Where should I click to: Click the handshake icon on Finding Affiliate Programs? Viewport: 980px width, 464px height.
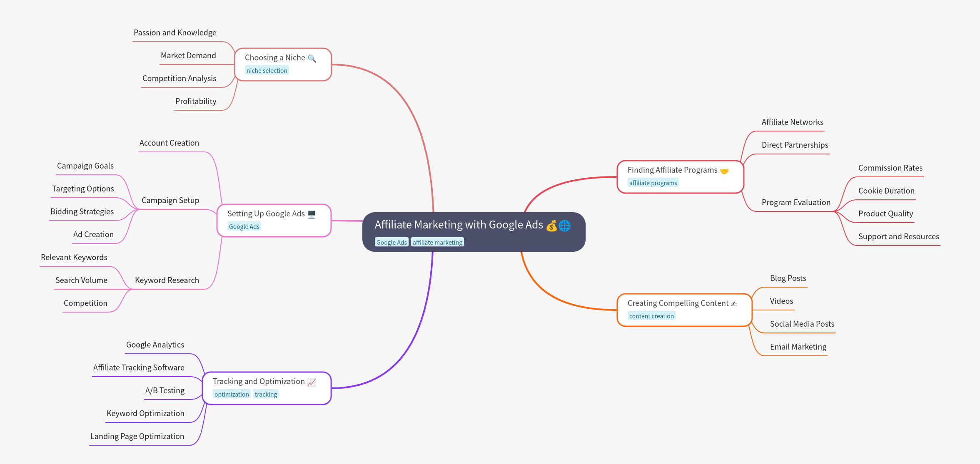[724, 171]
